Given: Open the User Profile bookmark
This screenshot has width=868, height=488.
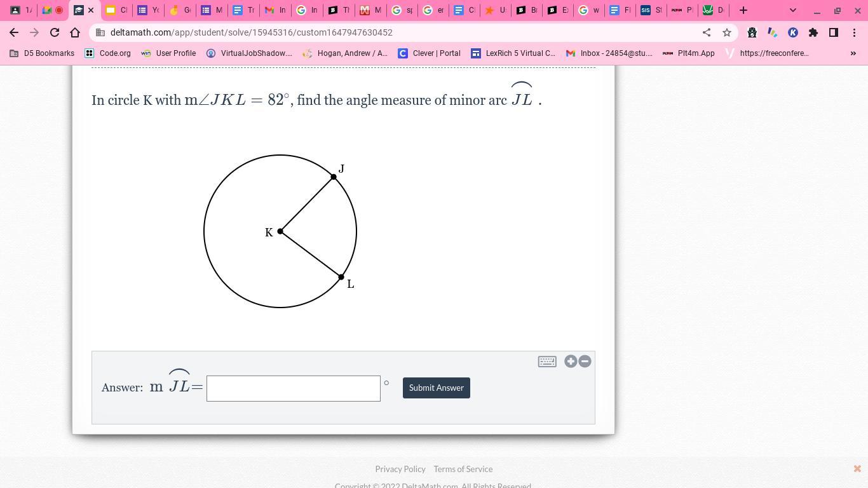Looking at the screenshot, I should pos(168,53).
